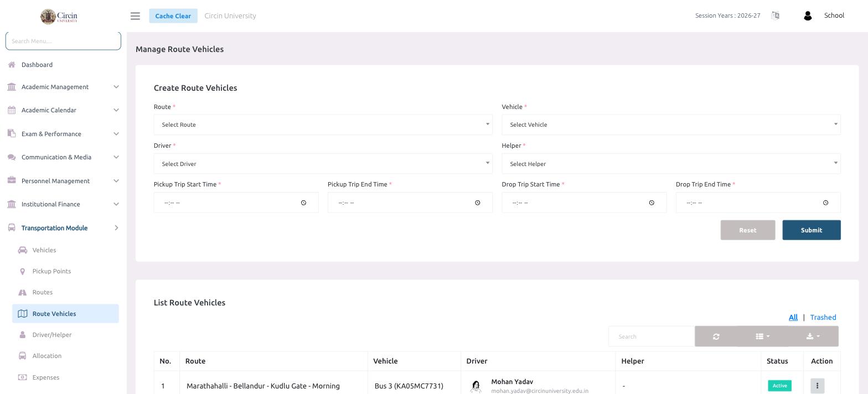Click the Vehicles car icon
The width and height of the screenshot is (868, 394).
coord(23,250)
